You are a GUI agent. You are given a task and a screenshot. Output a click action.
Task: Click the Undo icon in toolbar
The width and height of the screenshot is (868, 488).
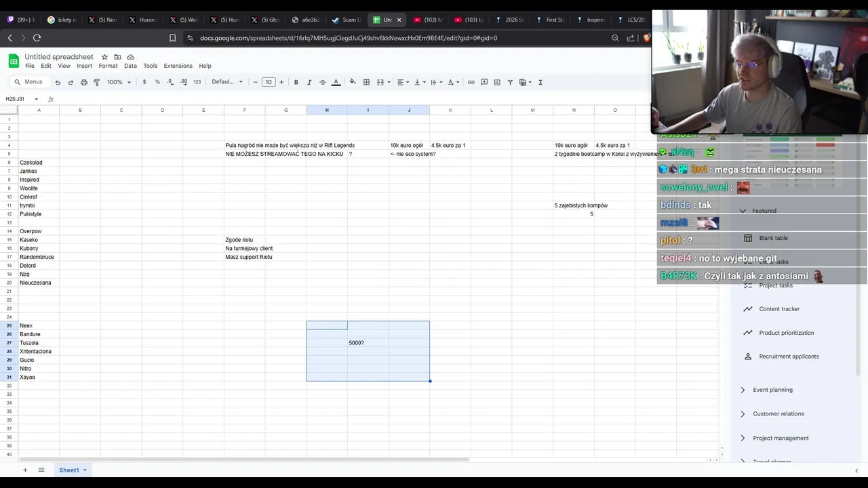point(58,82)
